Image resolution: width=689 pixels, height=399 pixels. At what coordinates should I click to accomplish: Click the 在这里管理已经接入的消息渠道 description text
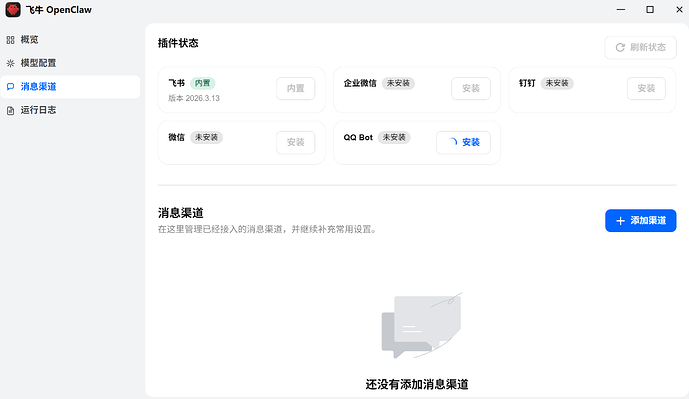(268, 229)
